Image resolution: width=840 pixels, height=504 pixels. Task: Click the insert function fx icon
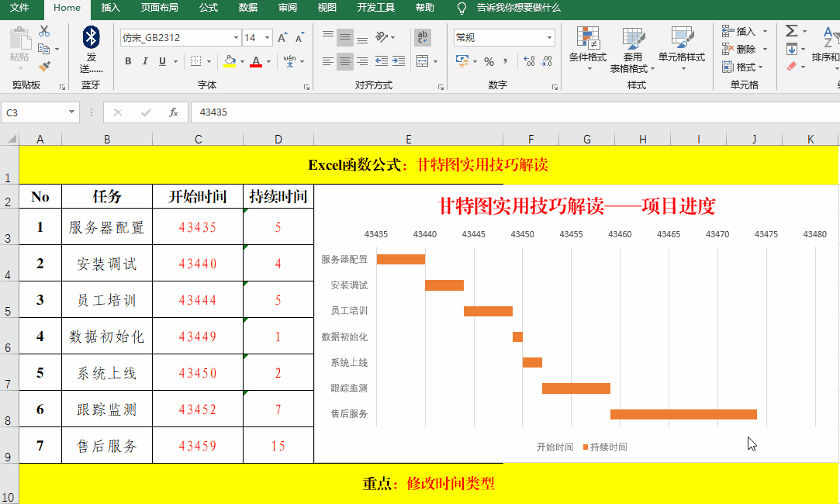[x=174, y=112]
